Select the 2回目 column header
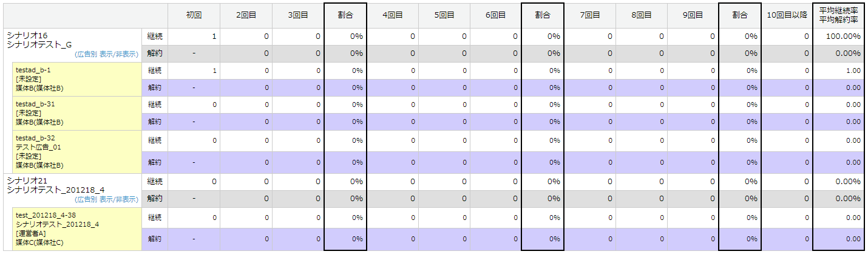 [246, 15]
